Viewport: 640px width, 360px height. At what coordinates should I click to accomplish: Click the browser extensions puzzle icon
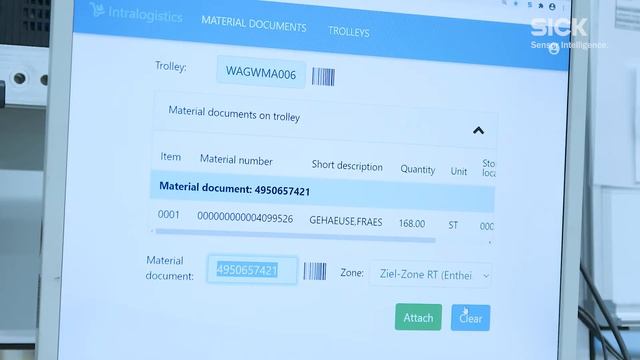(x=541, y=6)
